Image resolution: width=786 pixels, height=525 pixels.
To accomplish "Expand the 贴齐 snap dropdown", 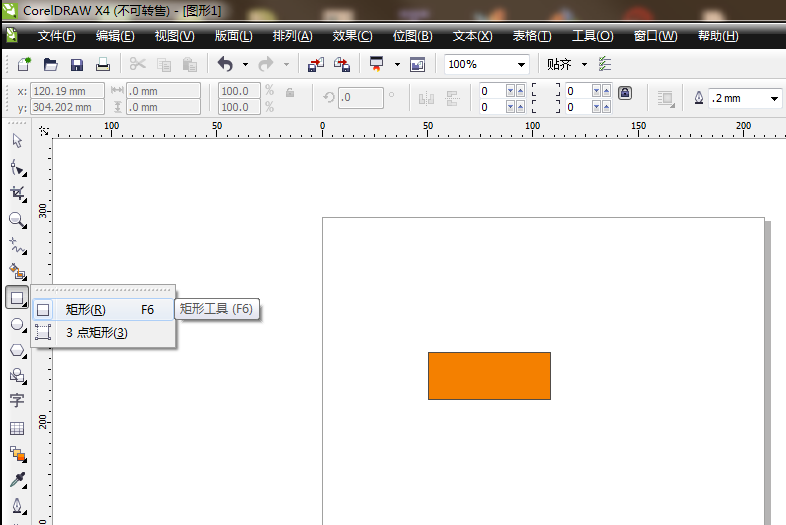I will point(584,65).
